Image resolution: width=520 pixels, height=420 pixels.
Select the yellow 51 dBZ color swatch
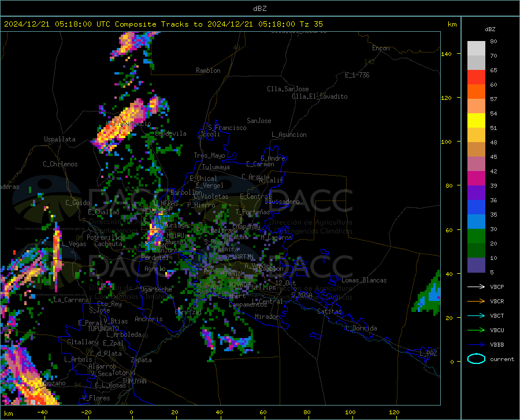pos(476,121)
